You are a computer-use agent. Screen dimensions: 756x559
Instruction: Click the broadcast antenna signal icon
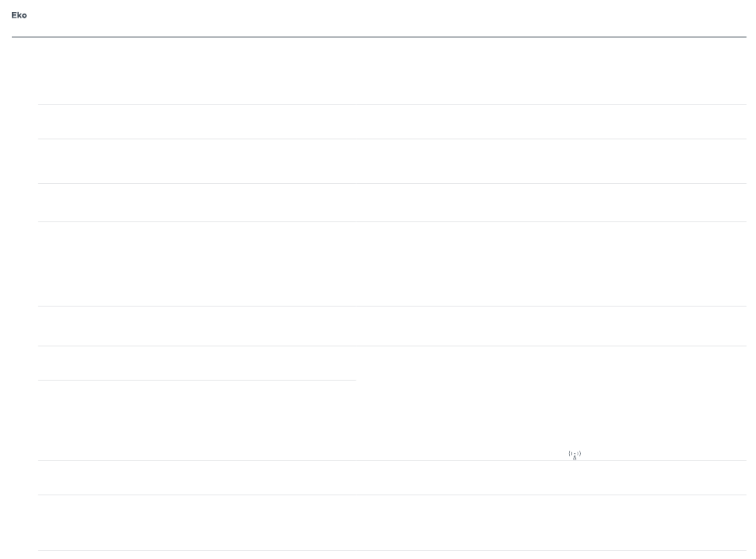click(575, 455)
